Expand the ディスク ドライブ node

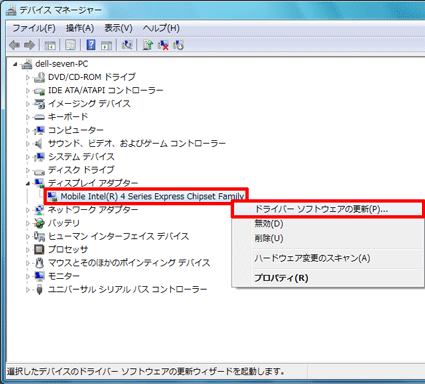coord(28,170)
